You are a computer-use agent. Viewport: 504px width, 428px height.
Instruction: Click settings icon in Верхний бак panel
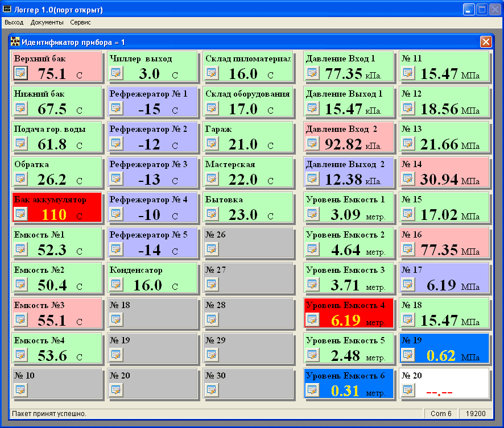click(20, 72)
